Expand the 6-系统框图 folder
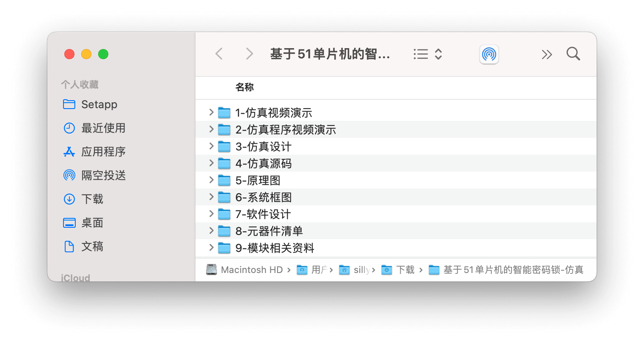The width and height of the screenshot is (644, 344). [211, 197]
